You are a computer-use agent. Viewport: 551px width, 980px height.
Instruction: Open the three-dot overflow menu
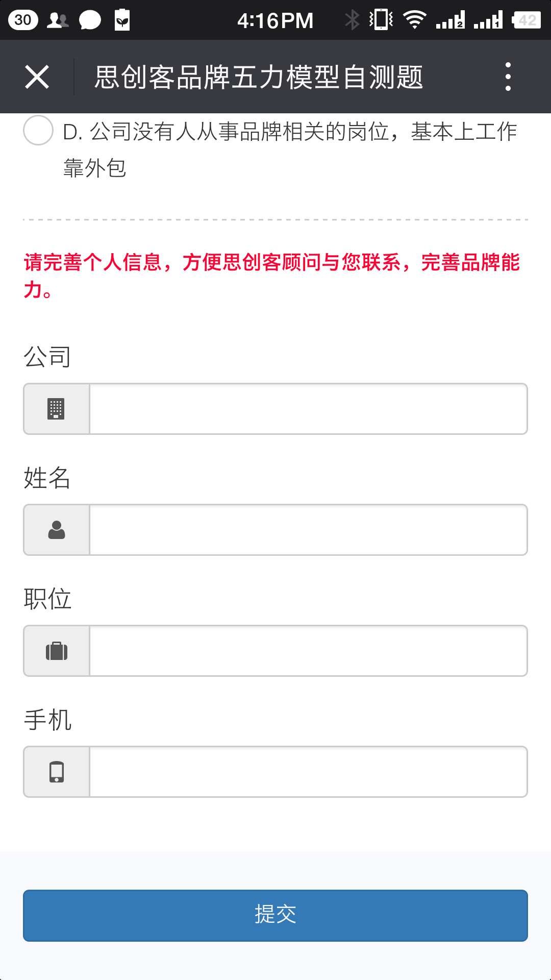click(508, 77)
